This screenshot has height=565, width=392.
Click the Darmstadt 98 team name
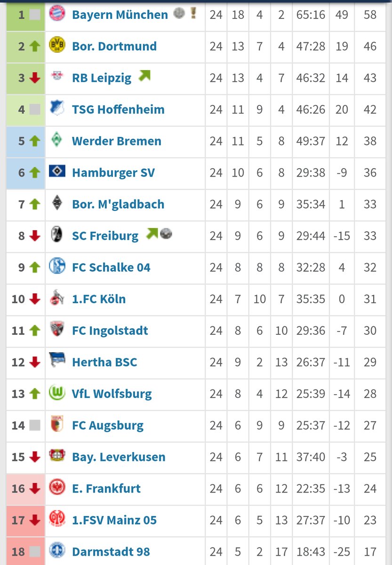coord(111,551)
